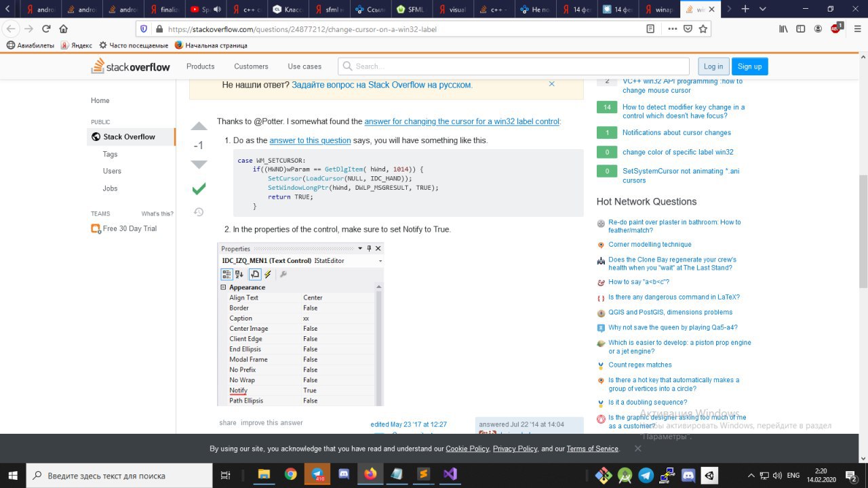Save page to Pocket
868x488 pixels.
(688, 29)
